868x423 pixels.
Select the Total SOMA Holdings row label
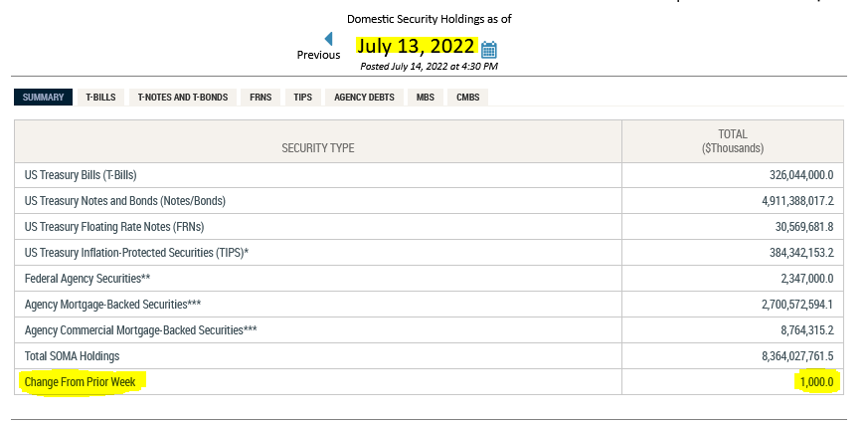coord(72,356)
